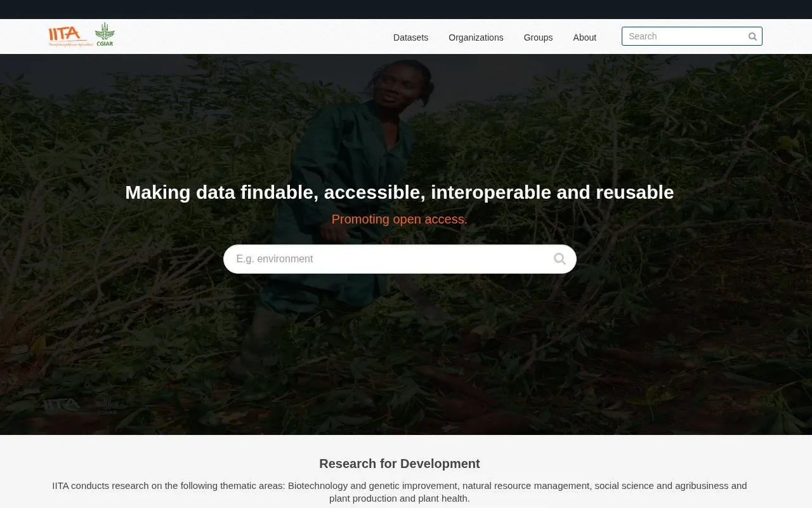Click the header search magnifier icon
812x508 pixels.
pyautogui.click(x=752, y=37)
